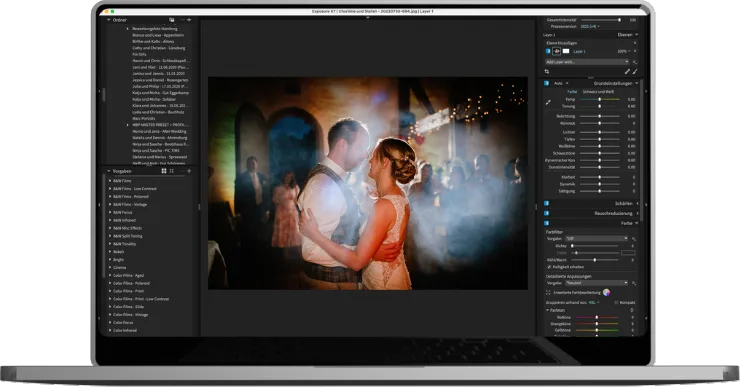Open the Farbfilter Vorgabe dropdown showing Off
Viewport: 740px width, 387px height.
point(597,239)
